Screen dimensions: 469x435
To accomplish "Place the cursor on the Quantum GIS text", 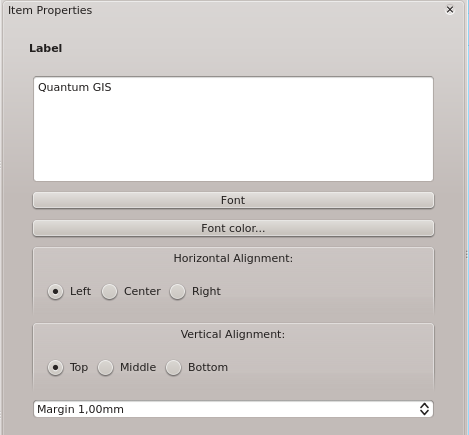I will 75,87.
